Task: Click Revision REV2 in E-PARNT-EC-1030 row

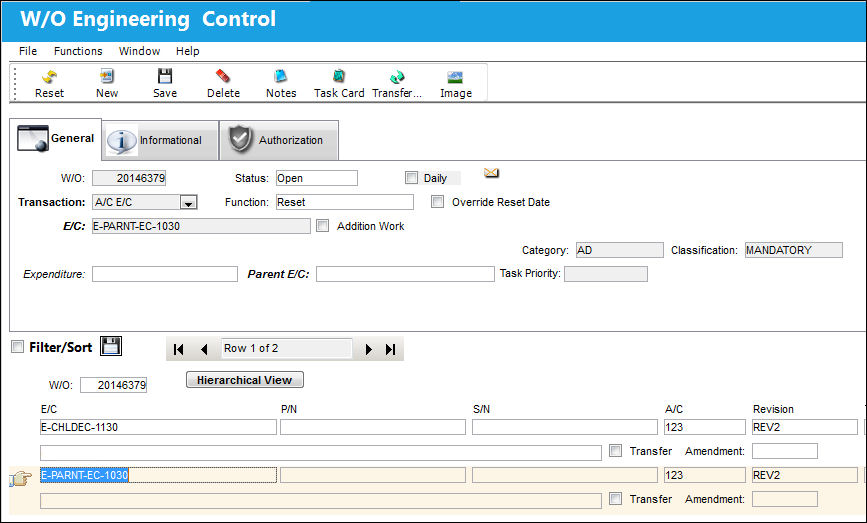Action: coord(805,475)
